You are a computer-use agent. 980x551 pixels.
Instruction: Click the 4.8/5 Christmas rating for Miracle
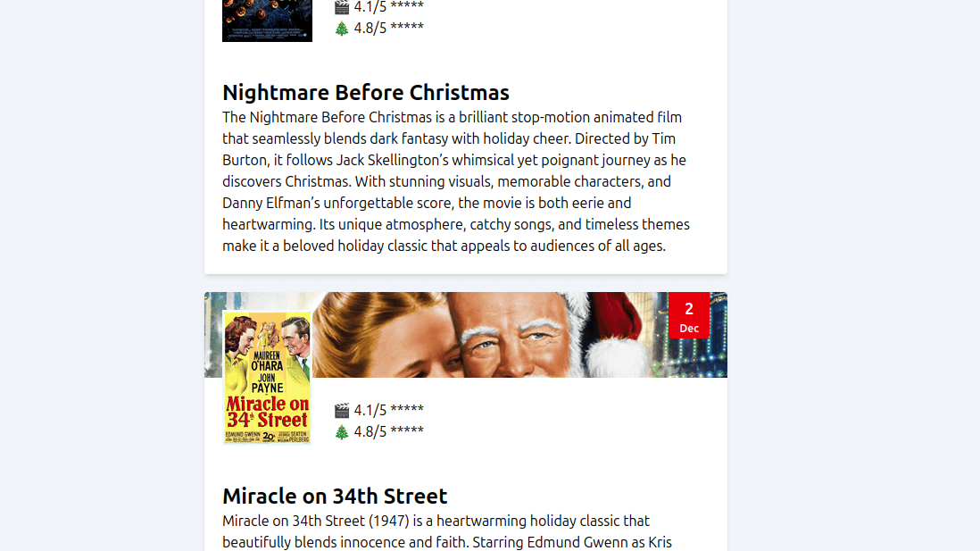(370, 431)
